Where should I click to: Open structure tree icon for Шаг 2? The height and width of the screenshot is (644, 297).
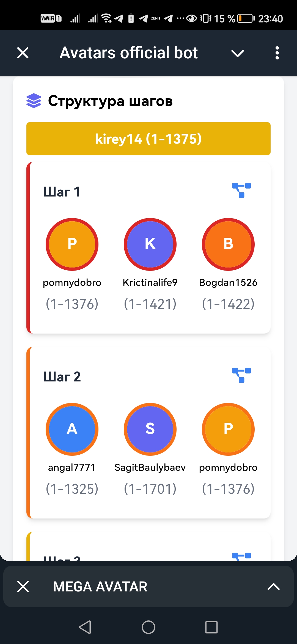click(x=241, y=375)
